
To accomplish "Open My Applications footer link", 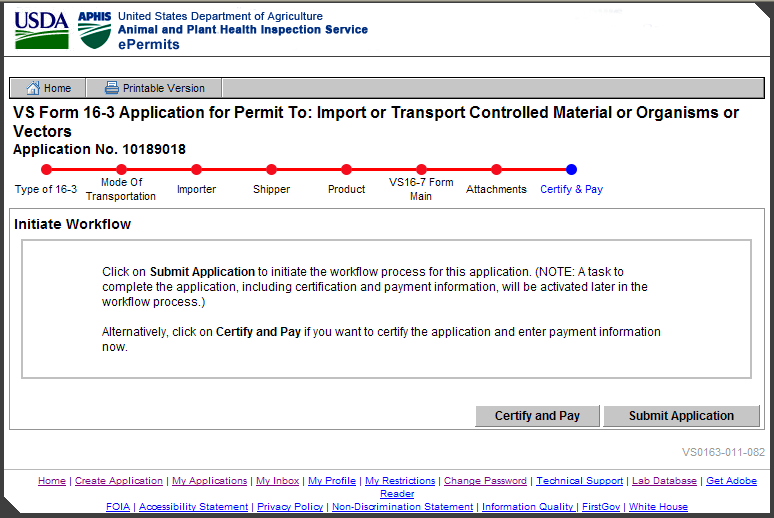I will click(x=209, y=481).
